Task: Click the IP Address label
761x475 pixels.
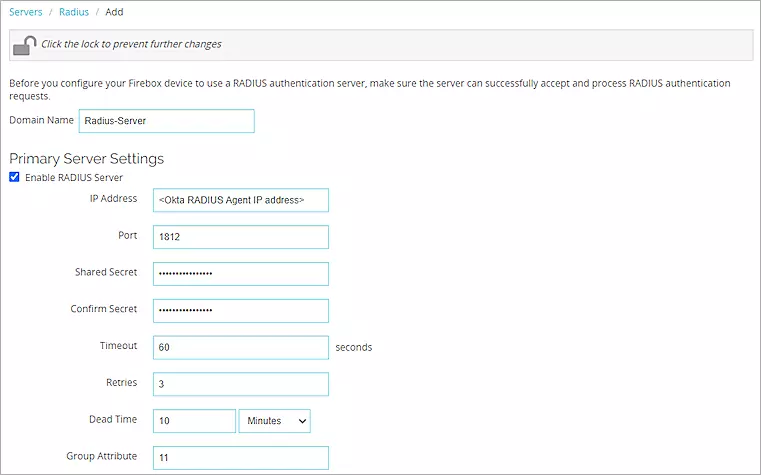Action: [114, 198]
